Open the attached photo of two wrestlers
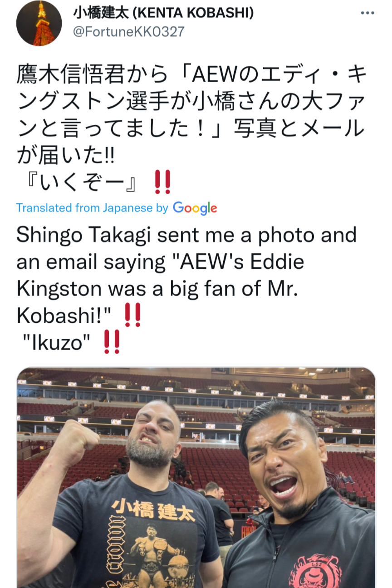The width and height of the screenshot is (392, 588). [x=196, y=478]
